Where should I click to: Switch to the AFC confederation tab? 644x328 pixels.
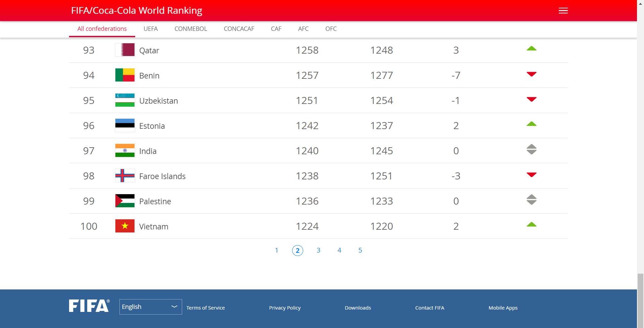tap(303, 29)
